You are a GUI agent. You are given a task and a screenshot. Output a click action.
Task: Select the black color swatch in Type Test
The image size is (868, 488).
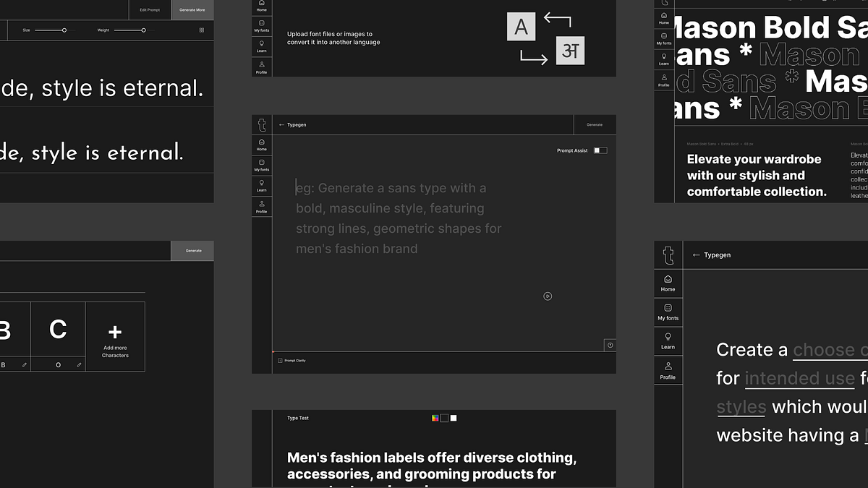point(443,418)
